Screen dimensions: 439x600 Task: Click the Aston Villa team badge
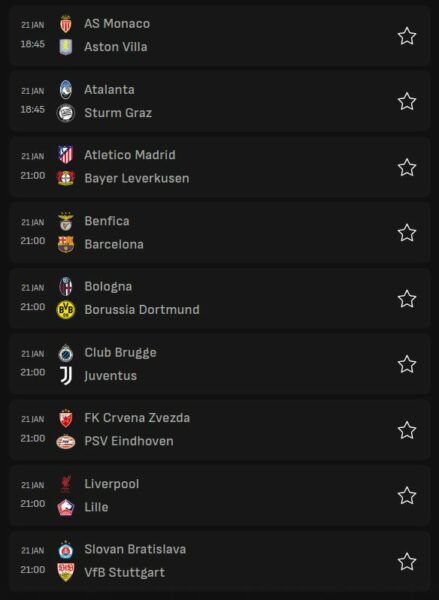pos(66,47)
